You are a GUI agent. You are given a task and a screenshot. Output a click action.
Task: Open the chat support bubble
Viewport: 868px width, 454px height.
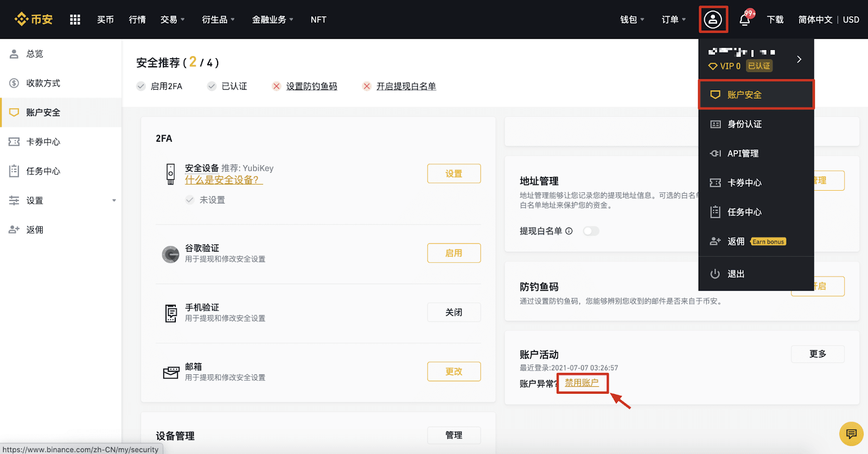point(851,434)
